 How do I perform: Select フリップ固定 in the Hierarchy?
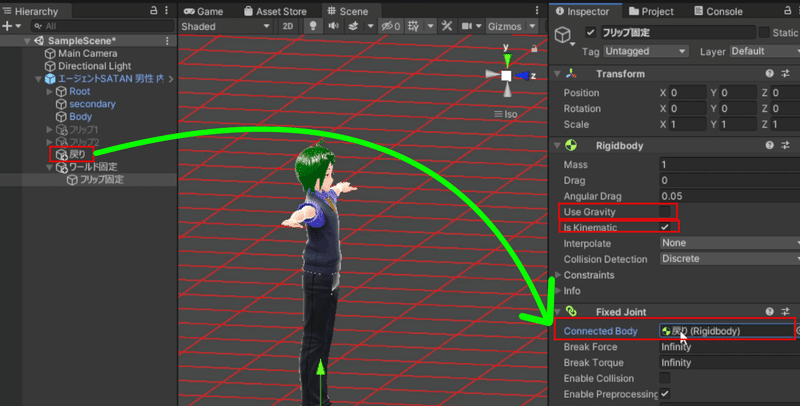point(102,180)
